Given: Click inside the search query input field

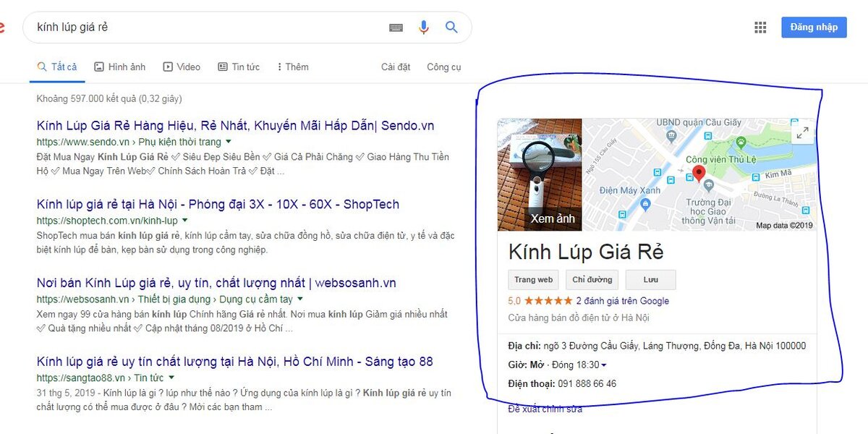Looking at the screenshot, I should [x=206, y=27].
